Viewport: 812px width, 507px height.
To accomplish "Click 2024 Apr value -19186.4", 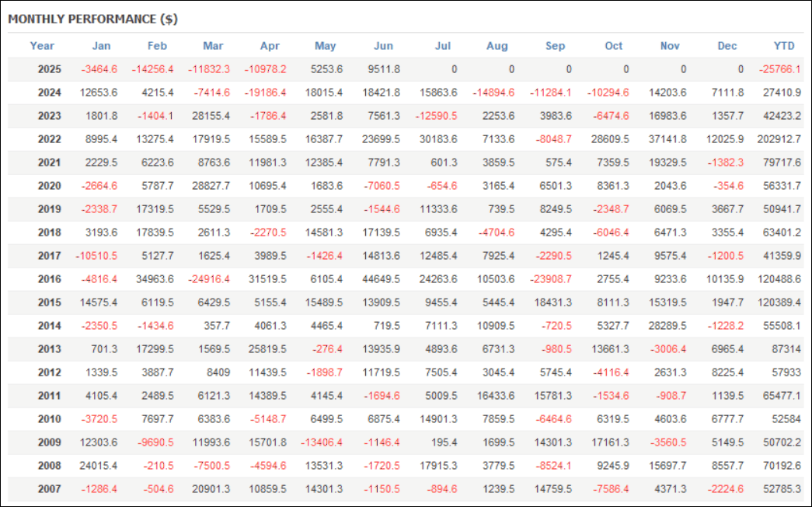I will coord(265,93).
